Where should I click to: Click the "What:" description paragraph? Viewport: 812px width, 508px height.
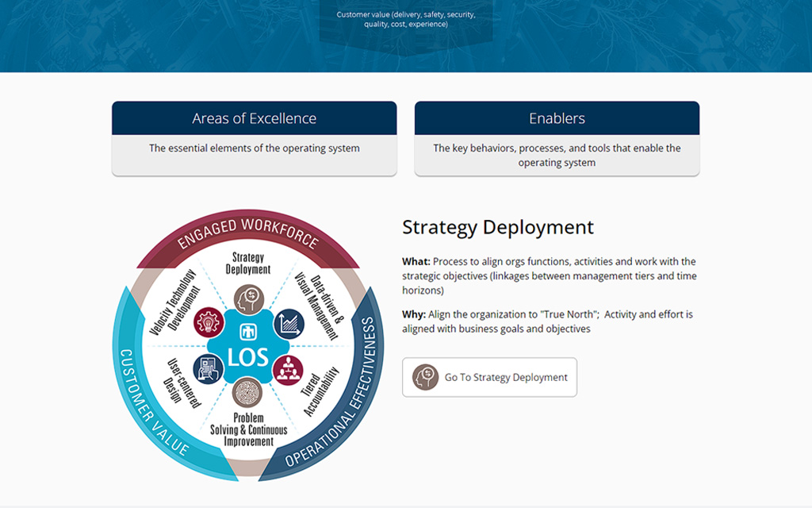[550, 275]
